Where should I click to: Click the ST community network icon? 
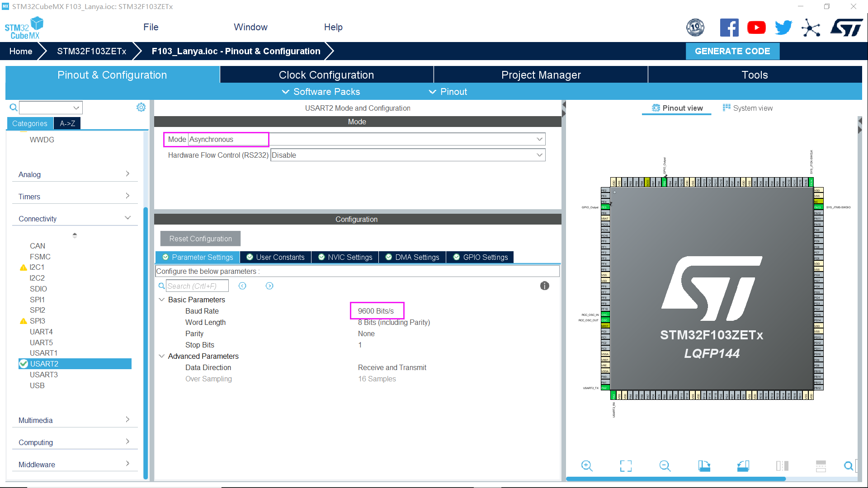pyautogui.click(x=811, y=28)
